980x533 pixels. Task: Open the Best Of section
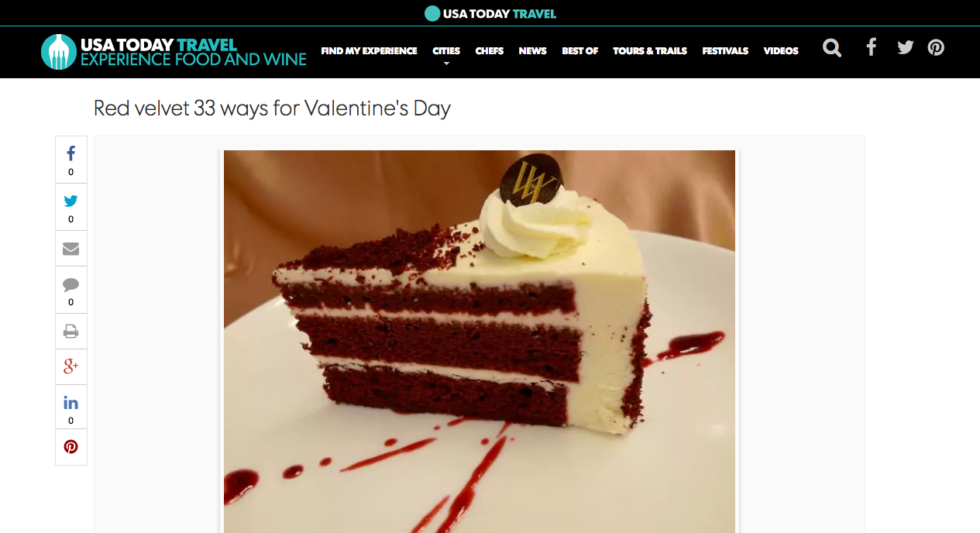580,51
